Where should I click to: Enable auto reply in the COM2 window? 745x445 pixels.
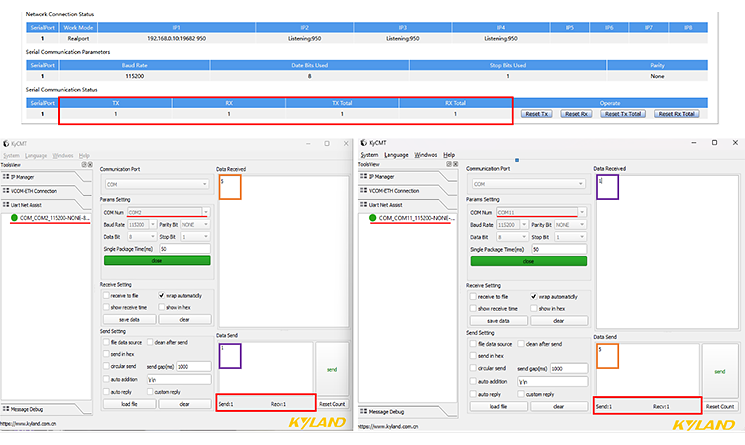click(x=106, y=392)
